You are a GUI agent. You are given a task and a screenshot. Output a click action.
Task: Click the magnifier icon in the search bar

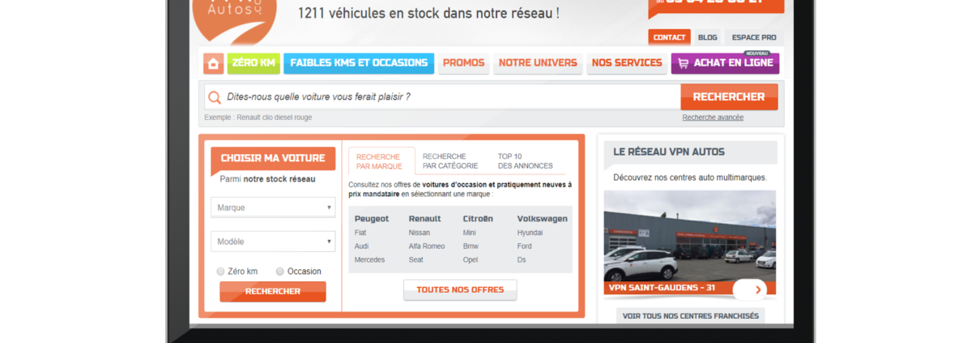[215, 97]
